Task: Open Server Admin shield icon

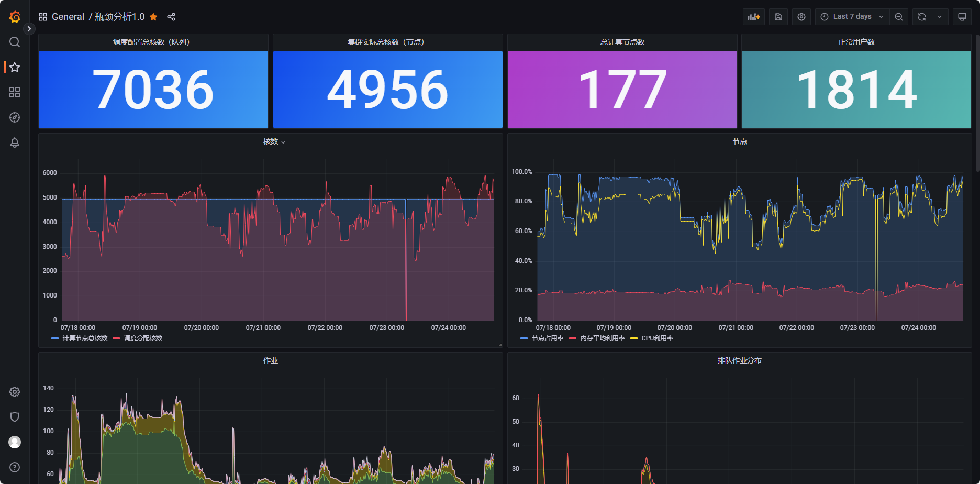Action: pyautogui.click(x=15, y=417)
